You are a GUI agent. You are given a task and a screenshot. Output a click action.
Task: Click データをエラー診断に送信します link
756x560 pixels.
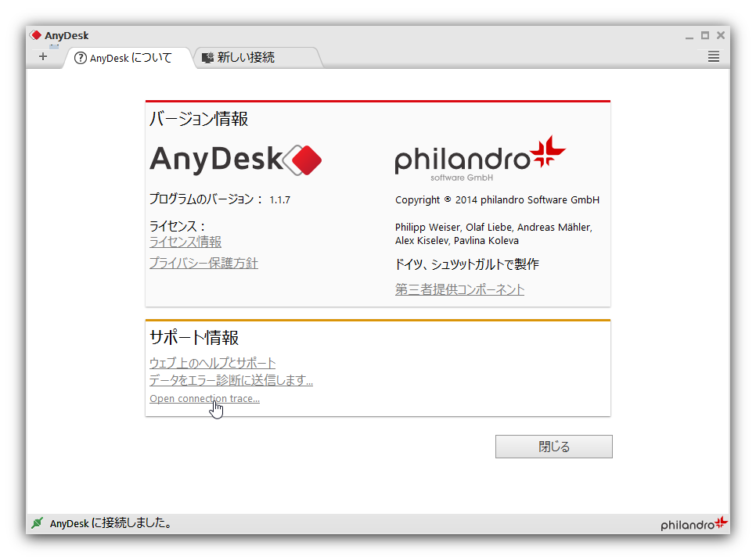point(231,380)
